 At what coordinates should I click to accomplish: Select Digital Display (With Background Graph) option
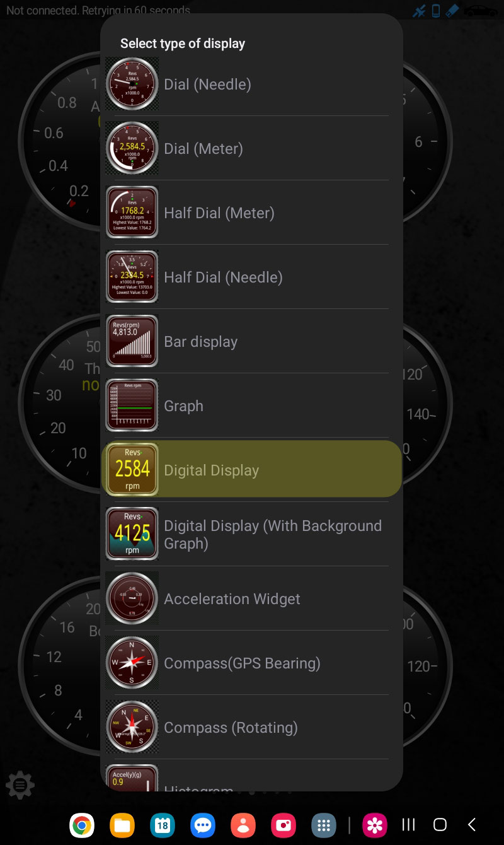pos(251,534)
